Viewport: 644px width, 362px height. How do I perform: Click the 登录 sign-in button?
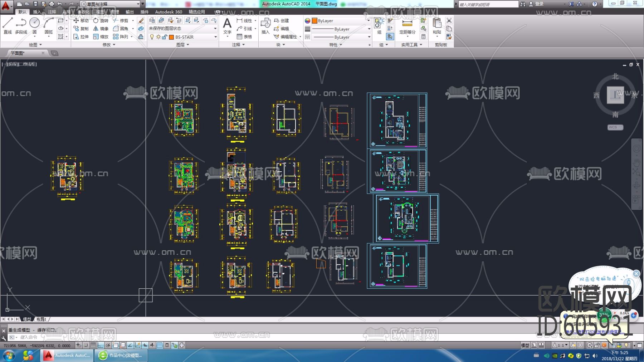(x=539, y=4)
